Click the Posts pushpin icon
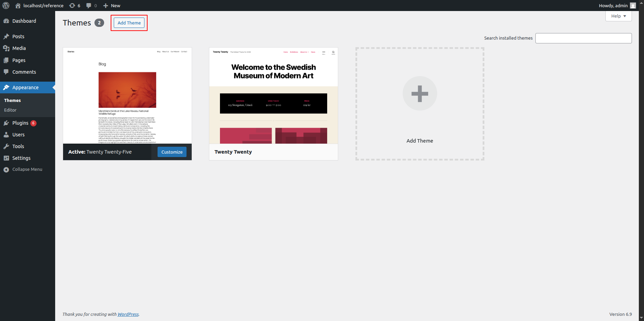Screen dimensions: 644x321 6,37
